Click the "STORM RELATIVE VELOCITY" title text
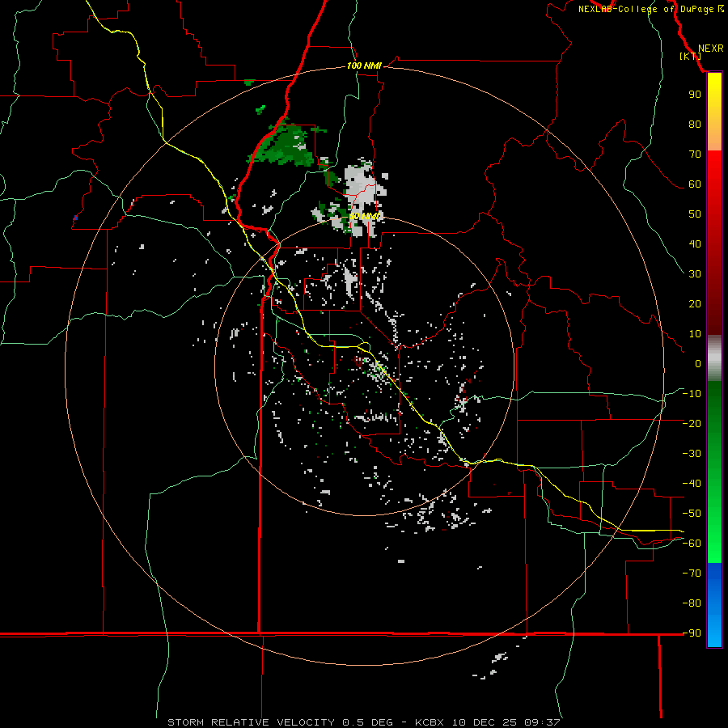The height and width of the screenshot is (728, 728). 251,722
